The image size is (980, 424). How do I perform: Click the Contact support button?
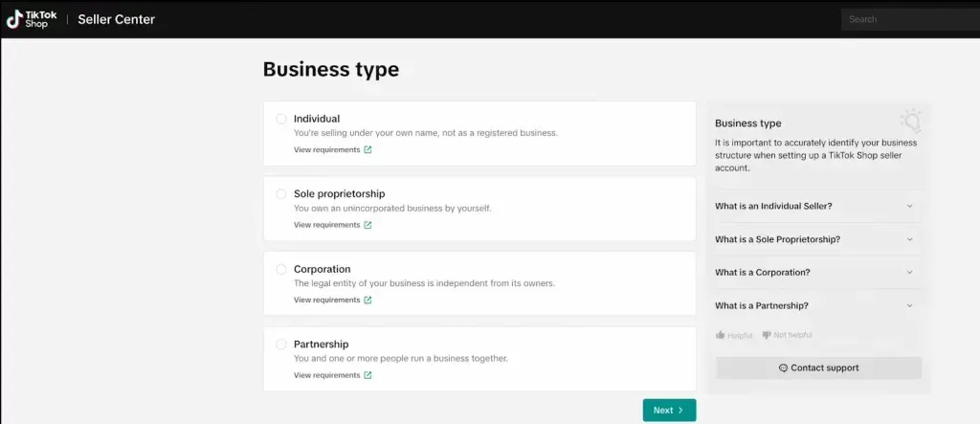point(818,368)
